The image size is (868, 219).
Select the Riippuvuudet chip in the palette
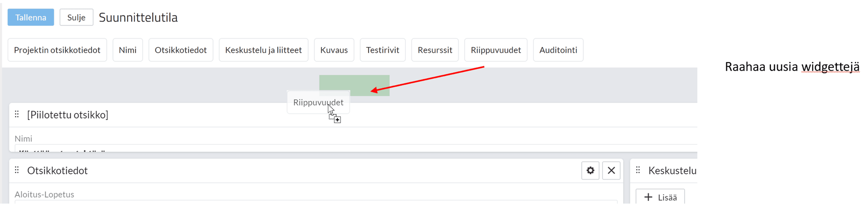tap(496, 50)
